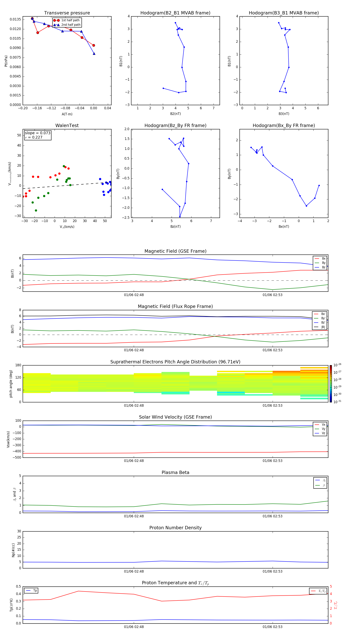This screenshot has width=351, height=644.
Task: Click the Te/Tp legend box
Action: 318,591
